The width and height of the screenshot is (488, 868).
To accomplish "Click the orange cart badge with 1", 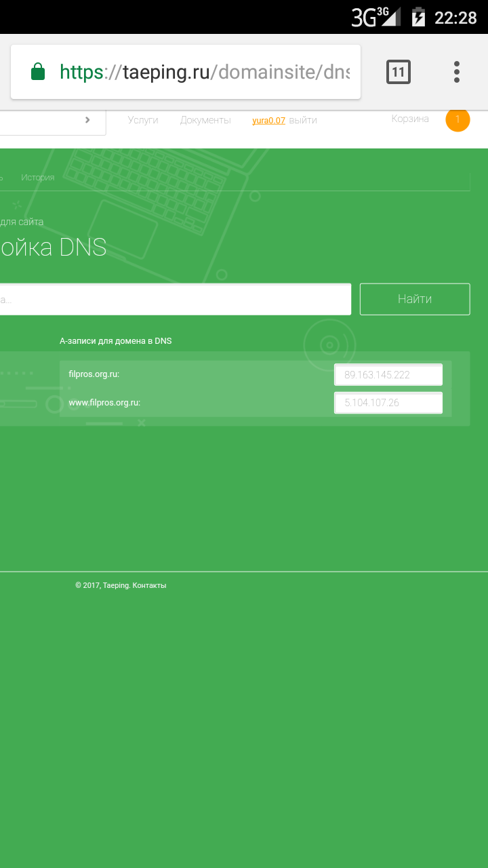I will (457, 120).
